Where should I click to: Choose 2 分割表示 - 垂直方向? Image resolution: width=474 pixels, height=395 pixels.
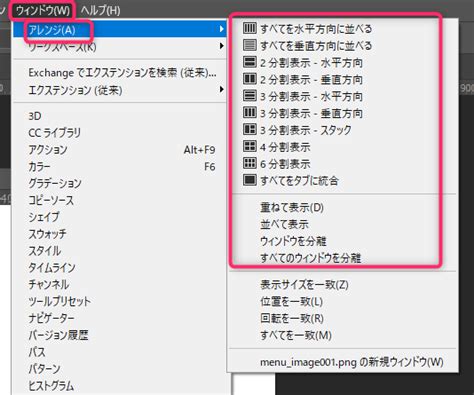(x=311, y=80)
